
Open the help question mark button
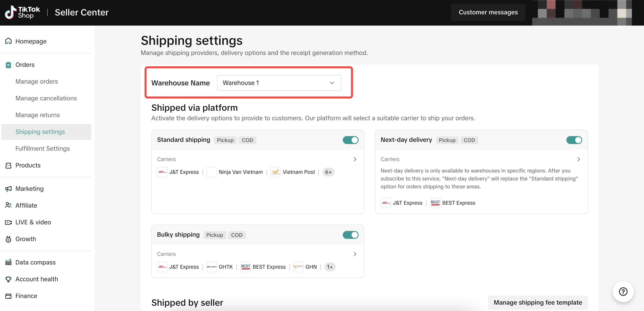[623, 292]
